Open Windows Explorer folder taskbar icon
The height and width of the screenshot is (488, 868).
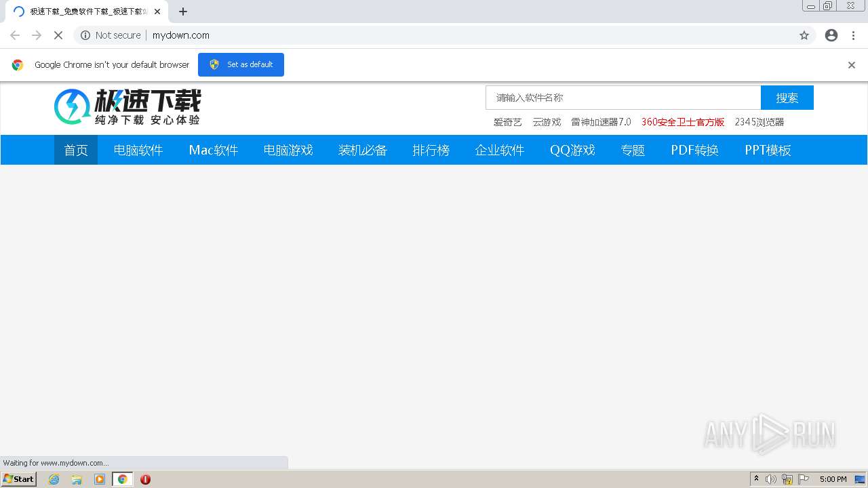tap(77, 479)
